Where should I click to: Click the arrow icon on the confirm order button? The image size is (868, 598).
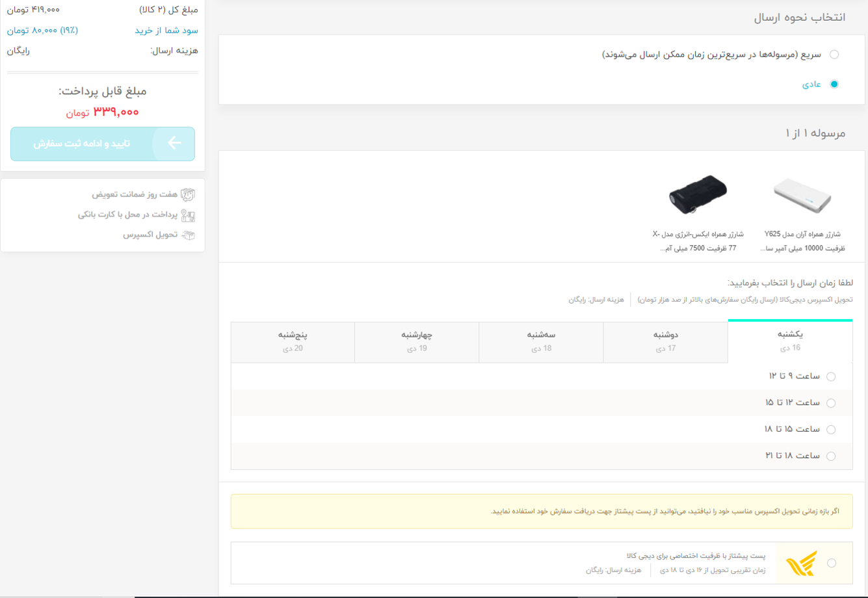click(174, 144)
